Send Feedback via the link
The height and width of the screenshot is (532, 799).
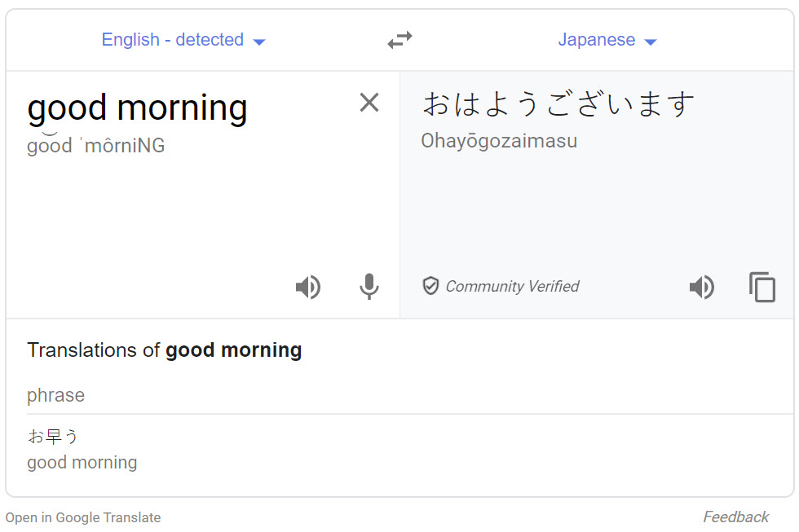tap(735, 517)
